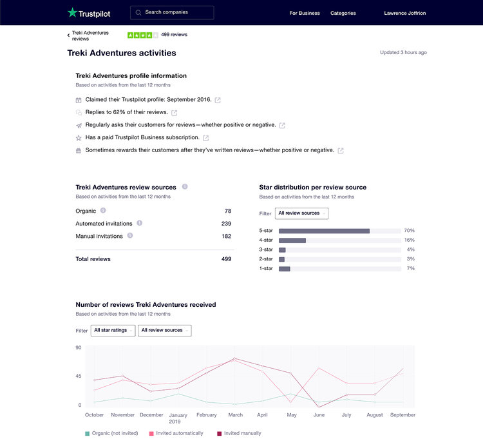Click Total reviews value 499
The height and width of the screenshot is (448, 483).
226,259
